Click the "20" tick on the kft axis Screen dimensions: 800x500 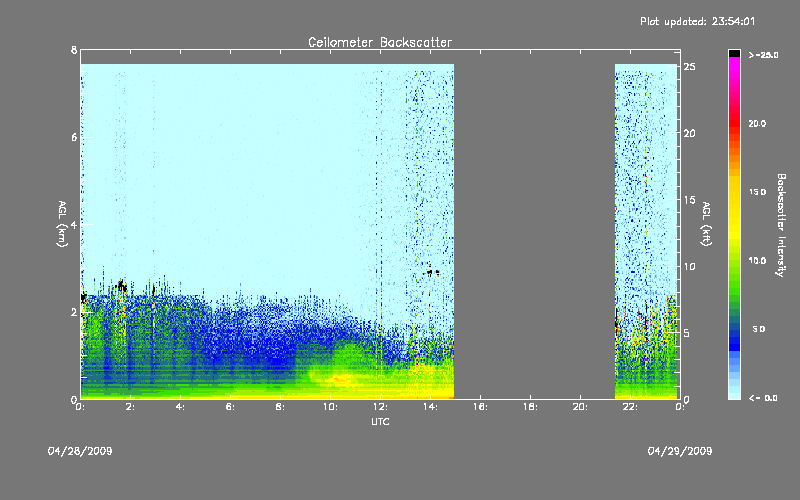690,133
